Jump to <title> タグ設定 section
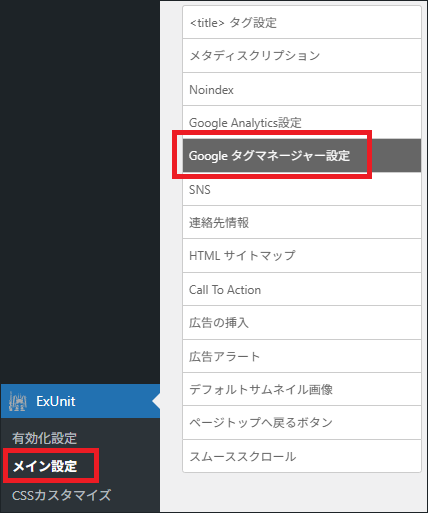Image resolution: width=428 pixels, height=513 pixels. (x=302, y=22)
